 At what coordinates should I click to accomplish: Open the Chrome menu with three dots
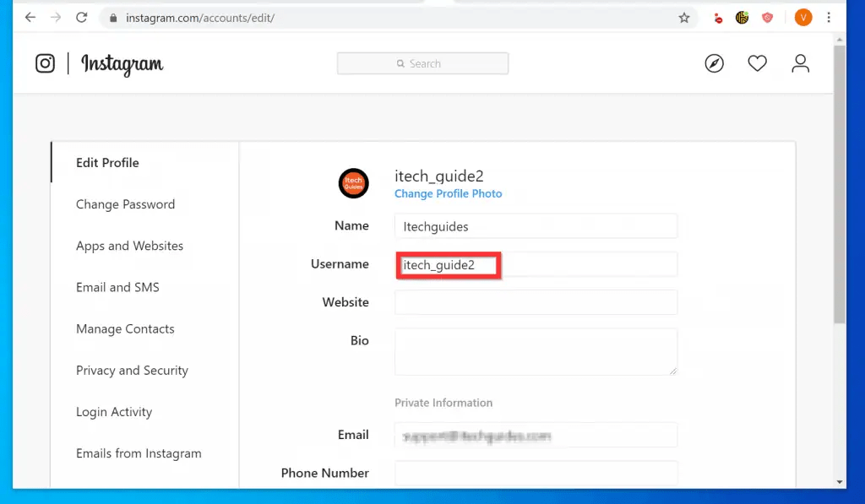click(x=829, y=17)
